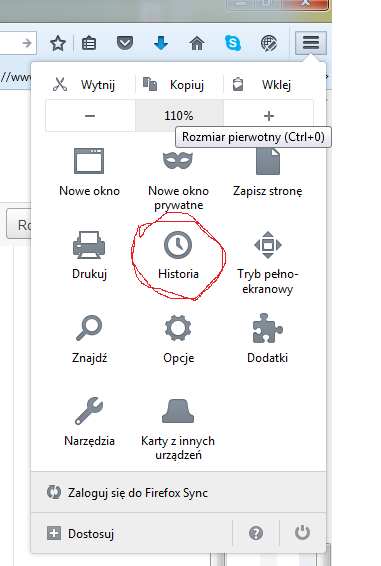Open the Historia clock icon

(x=178, y=245)
